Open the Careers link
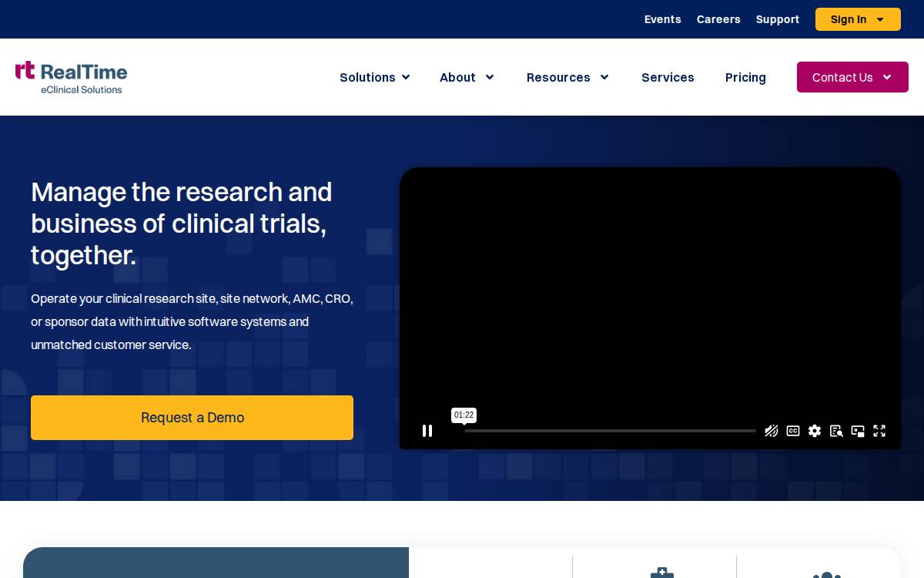Screen dimensions: 924x578 click(718, 19)
